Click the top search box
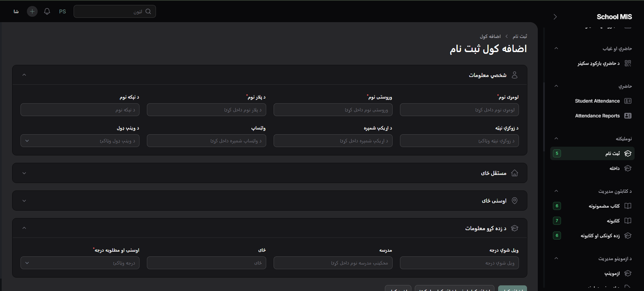 tap(114, 11)
